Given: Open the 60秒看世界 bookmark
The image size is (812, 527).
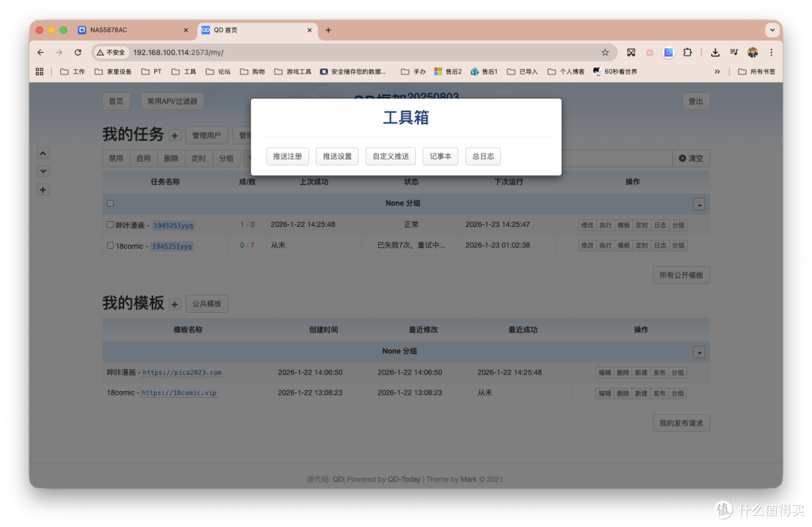Looking at the screenshot, I should [615, 71].
